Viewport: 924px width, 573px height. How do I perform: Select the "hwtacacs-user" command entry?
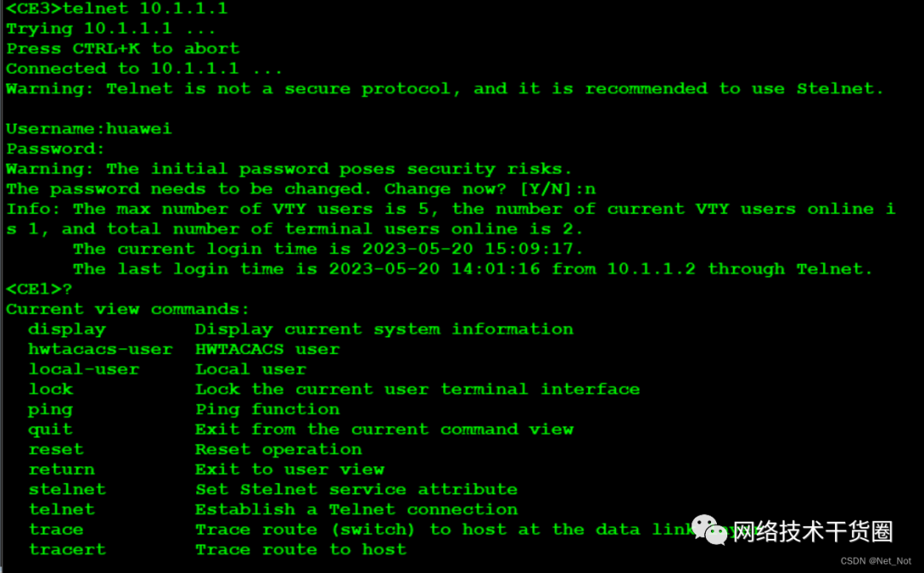(x=100, y=349)
